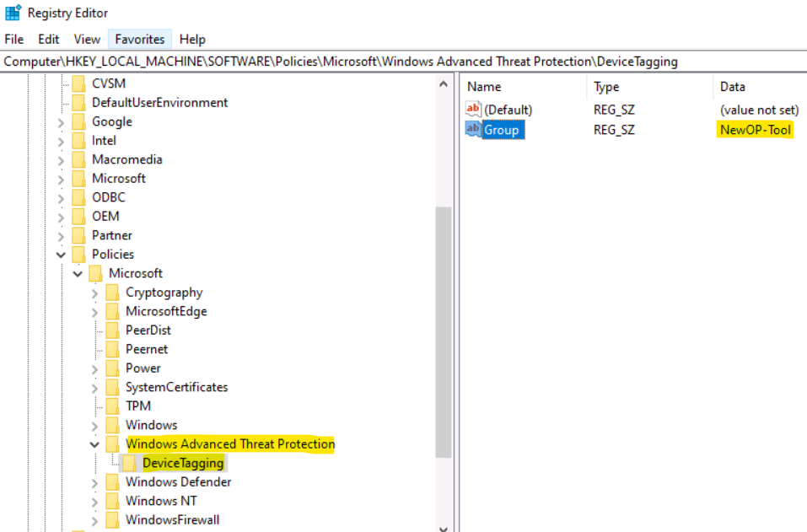Click the (Default) string value icon
This screenshot has width=807, height=532.
coord(473,109)
